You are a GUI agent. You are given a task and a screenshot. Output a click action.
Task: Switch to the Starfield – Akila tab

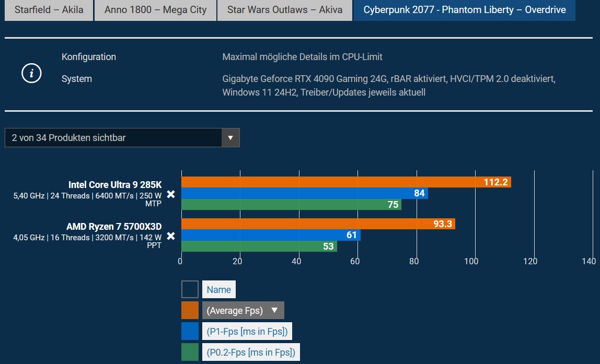49,10
